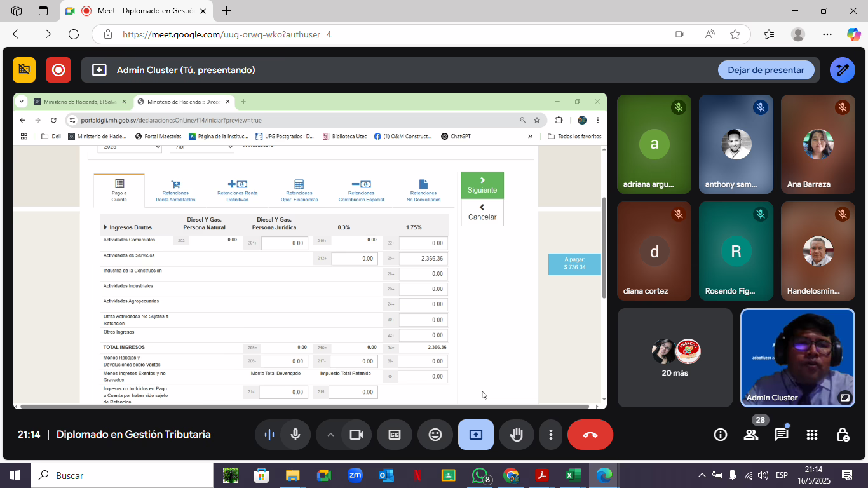Open meeting details info icon
The height and width of the screenshot is (488, 868).
click(x=720, y=435)
